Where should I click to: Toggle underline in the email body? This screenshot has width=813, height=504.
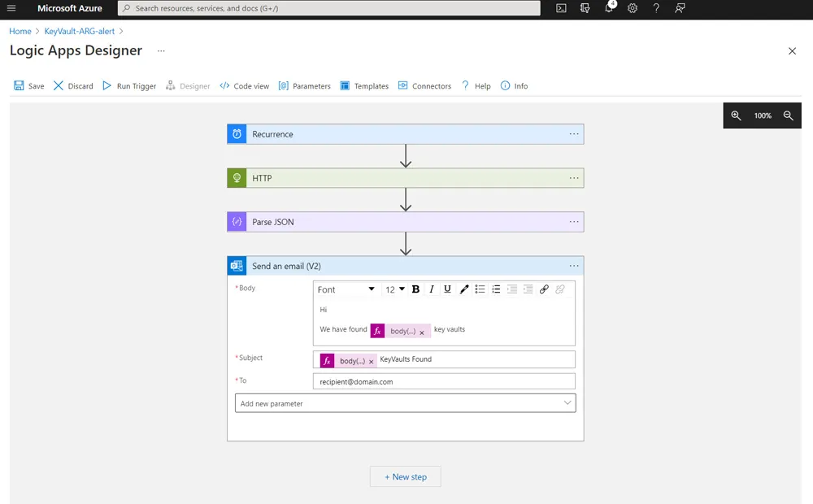click(x=447, y=289)
